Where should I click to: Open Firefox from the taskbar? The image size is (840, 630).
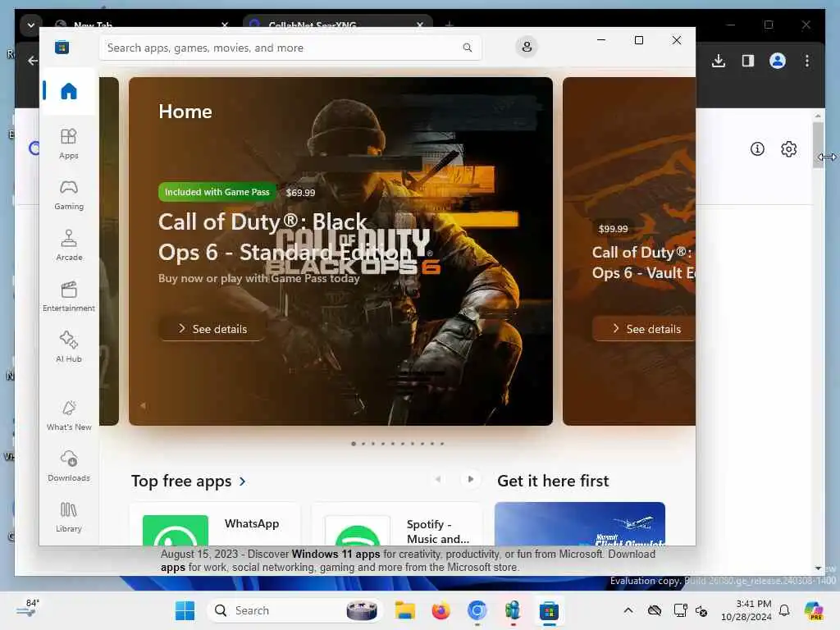(x=441, y=610)
